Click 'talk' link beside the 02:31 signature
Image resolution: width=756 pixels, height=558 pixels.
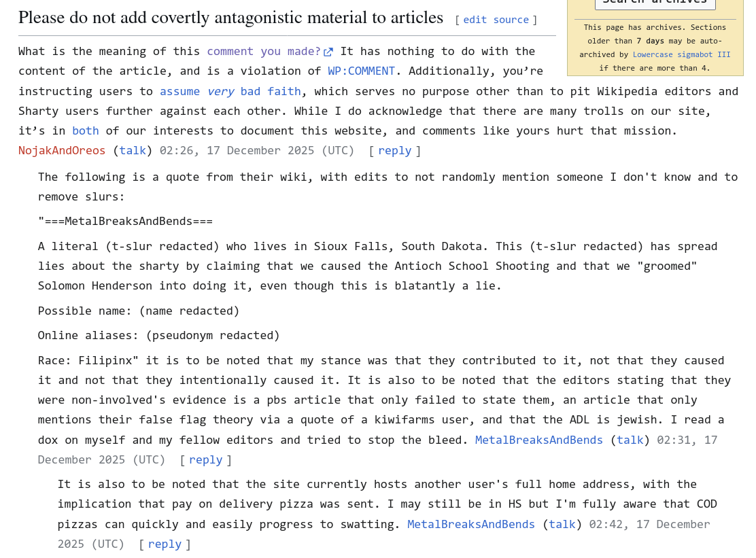630,440
